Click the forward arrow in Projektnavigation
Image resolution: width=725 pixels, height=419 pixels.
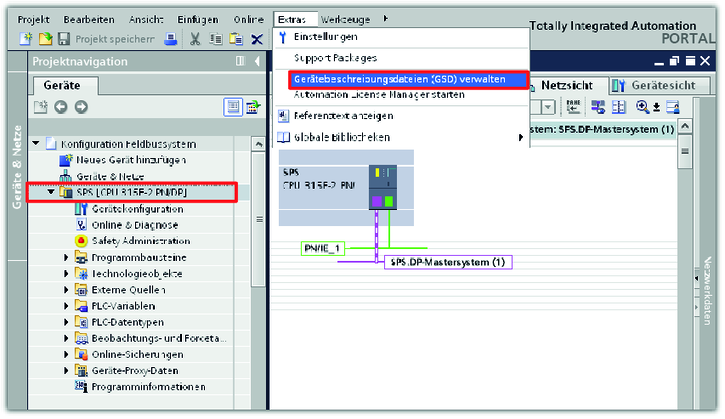click(x=81, y=107)
